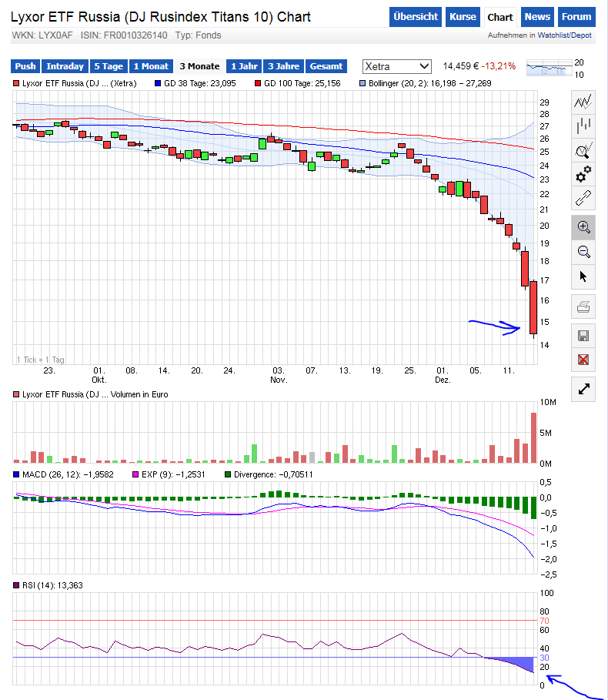
Task: Select 3 Jahre timeframe
Action: 283,66
